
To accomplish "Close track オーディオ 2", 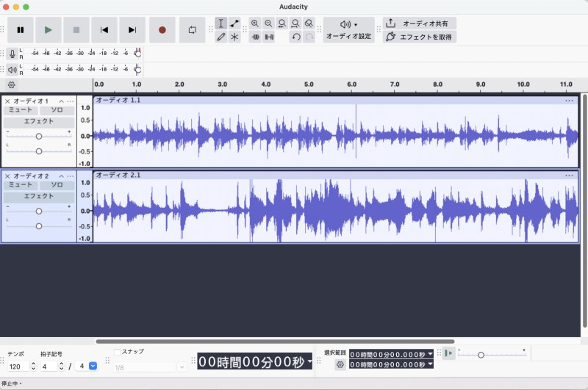I will [7, 176].
